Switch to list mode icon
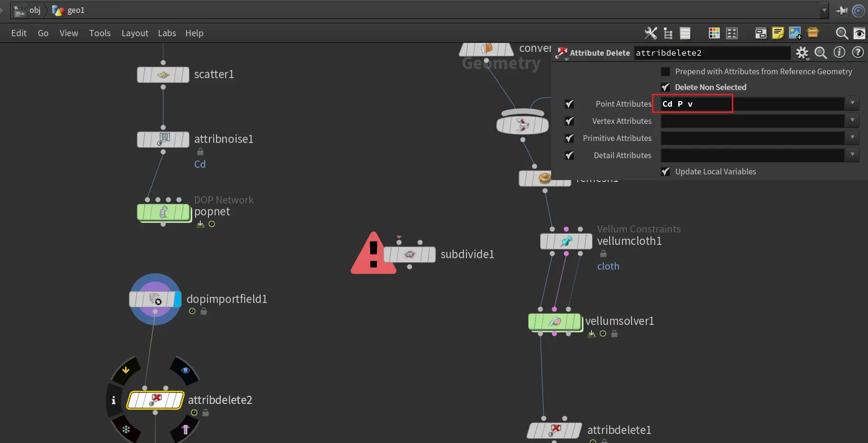The width and height of the screenshot is (868, 443). pos(685,33)
